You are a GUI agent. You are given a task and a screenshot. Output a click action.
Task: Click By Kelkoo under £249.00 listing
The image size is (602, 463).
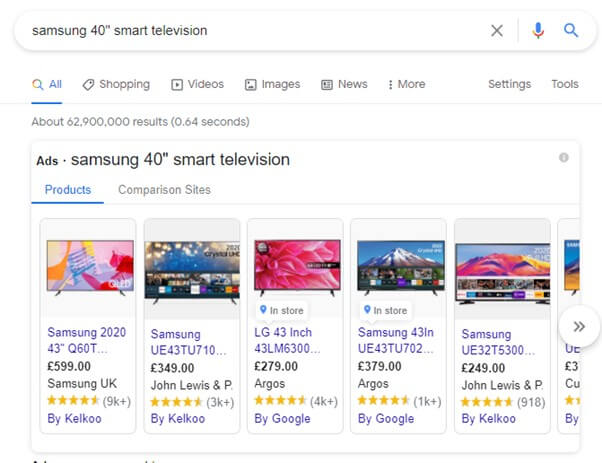(488, 418)
